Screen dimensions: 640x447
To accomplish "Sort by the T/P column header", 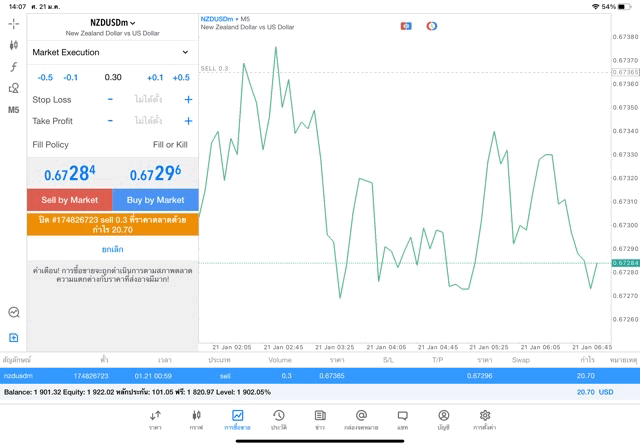I will (438, 360).
